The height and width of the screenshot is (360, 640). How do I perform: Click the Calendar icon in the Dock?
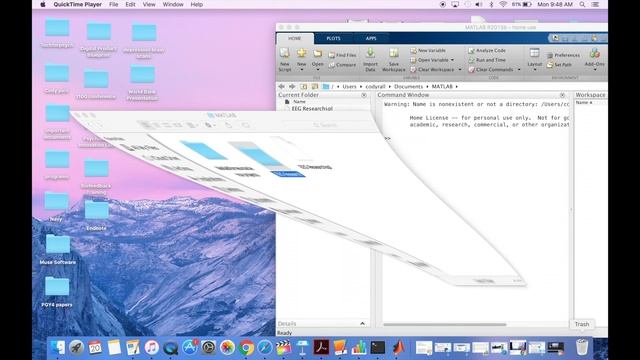click(x=95, y=348)
